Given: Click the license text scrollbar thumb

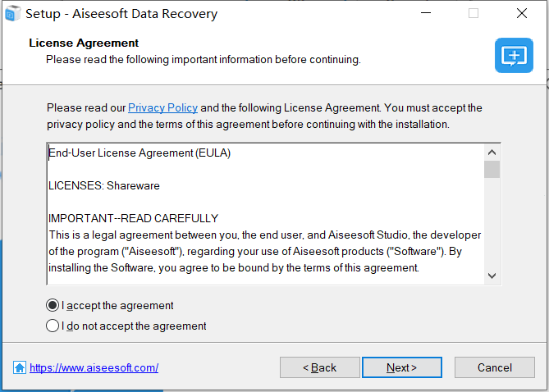Looking at the screenshot, I should pos(492,170).
